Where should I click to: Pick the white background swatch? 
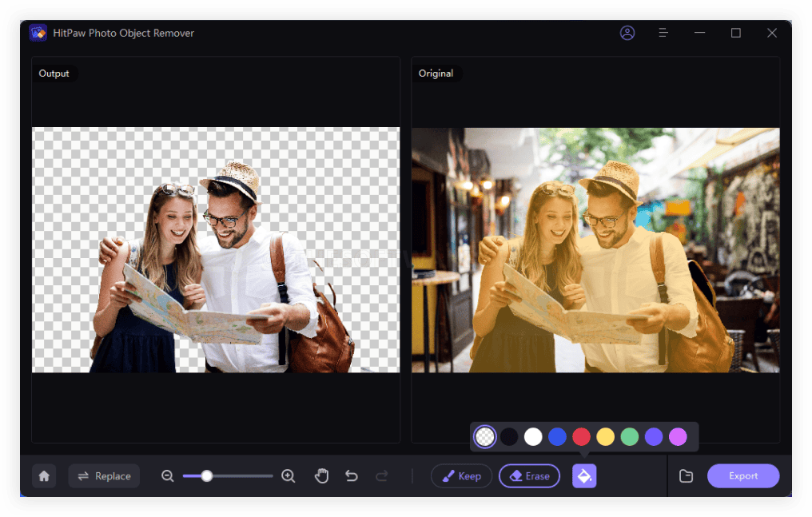point(531,436)
